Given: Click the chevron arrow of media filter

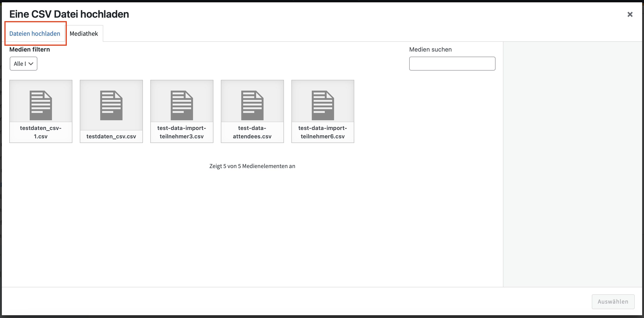Looking at the screenshot, I should [x=31, y=64].
